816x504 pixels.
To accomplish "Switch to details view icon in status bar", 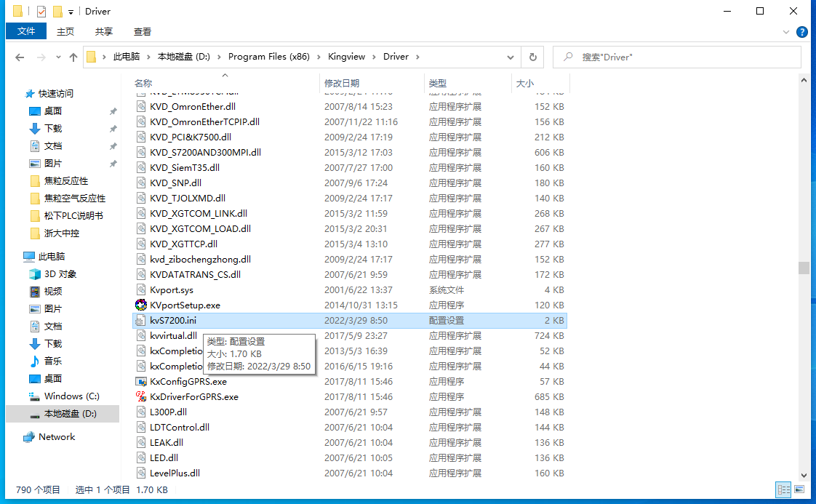I will pos(783,489).
